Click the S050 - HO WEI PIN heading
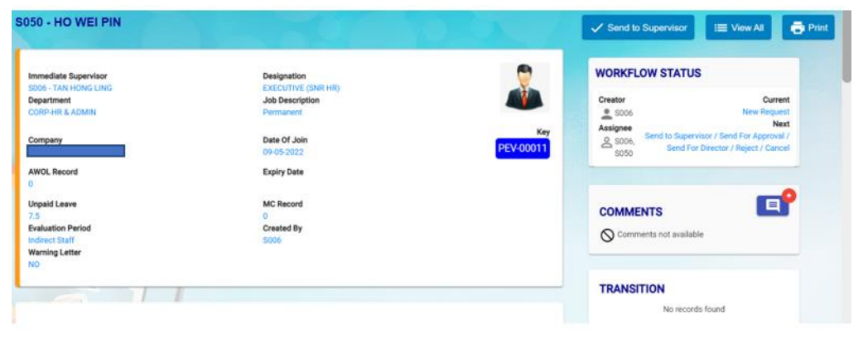Screen dimensions: 868x354 pyautogui.click(x=68, y=22)
